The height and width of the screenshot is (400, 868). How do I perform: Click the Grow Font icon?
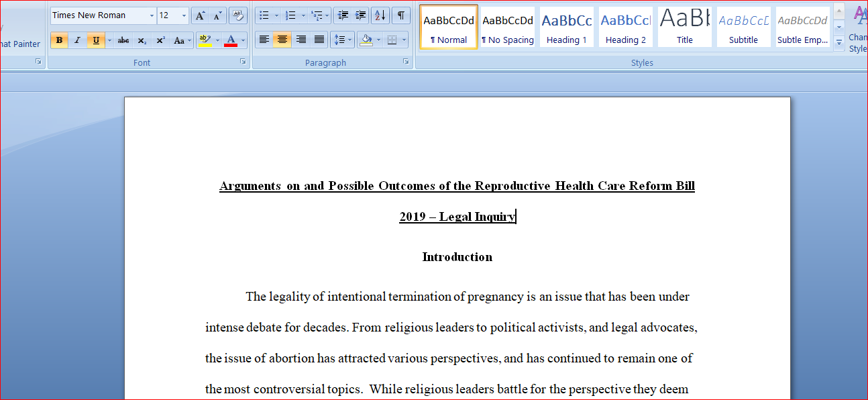pyautogui.click(x=200, y=15)
